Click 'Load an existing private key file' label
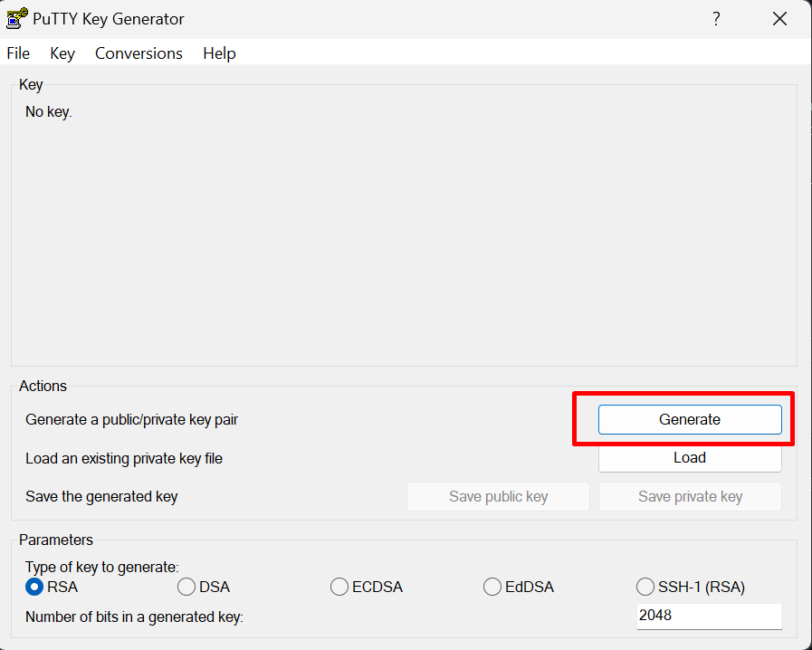Screen dimensions: 812x650 124,458
